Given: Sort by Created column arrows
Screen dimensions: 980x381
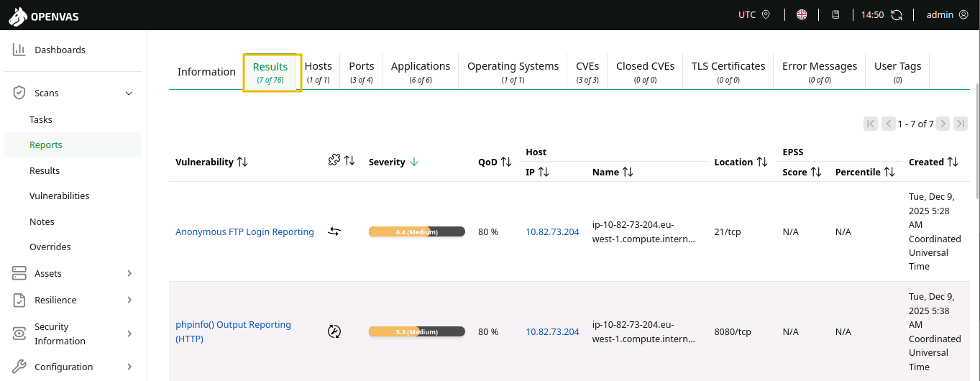Looking at the screenshot, I should (x=953, y=162).
